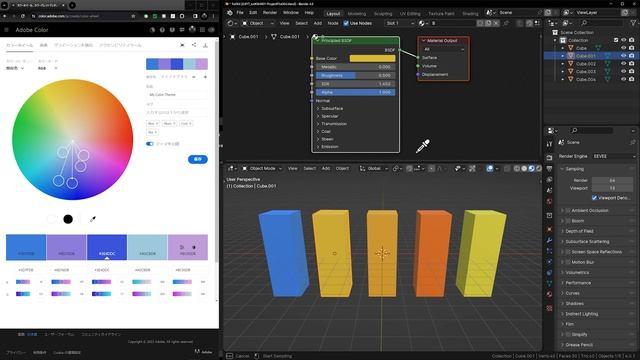Screen dimensions: 640x360
Task: Open the Output properties tab icon
Action: (x=549, y=169)
